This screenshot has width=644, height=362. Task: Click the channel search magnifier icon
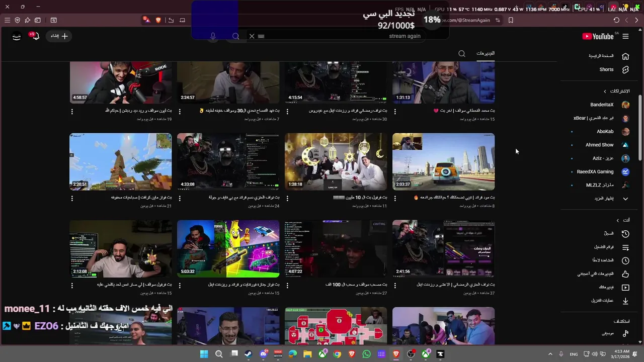pyautogui.click(x=462, y=54)
